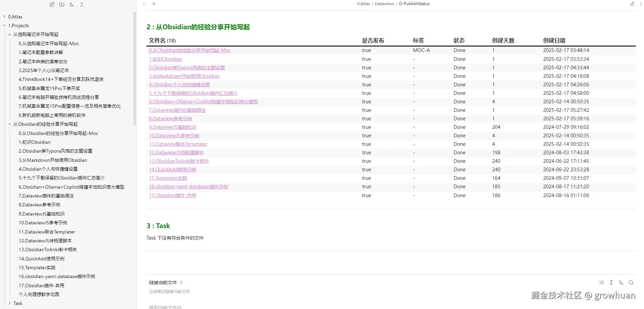Screen dimensions: 644x309
Task: Open the more options menu in the top right
Action: tap(641, 4)
